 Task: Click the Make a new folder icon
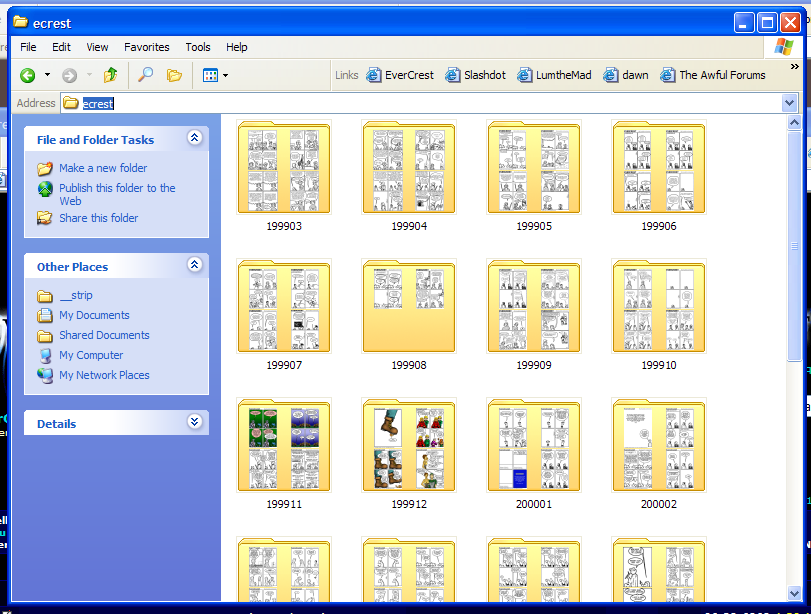(x=44, y=169)
